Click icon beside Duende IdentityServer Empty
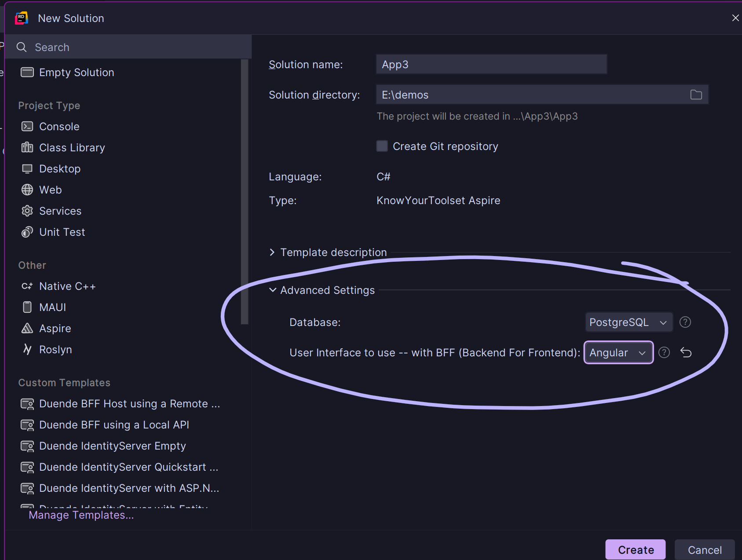The width and height of the screenshot is (742, 560). click(27, 446)
